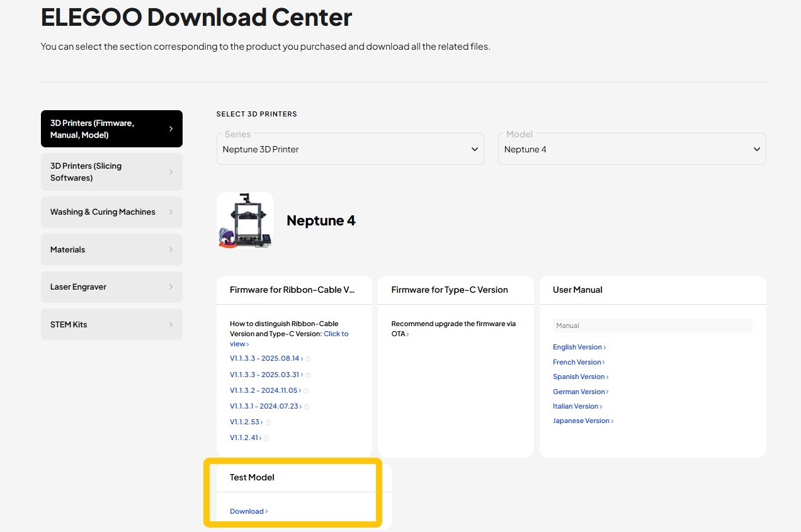Click help icon next to V1.1.3.1 - 2024.07.23
Screen dimensions: 801x532
(307, 407)
